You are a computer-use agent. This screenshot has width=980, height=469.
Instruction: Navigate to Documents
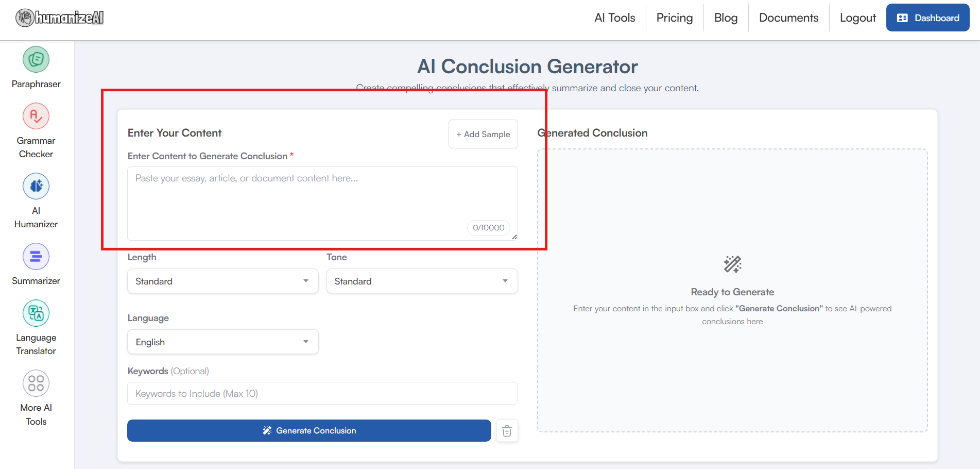click(788, 18)
